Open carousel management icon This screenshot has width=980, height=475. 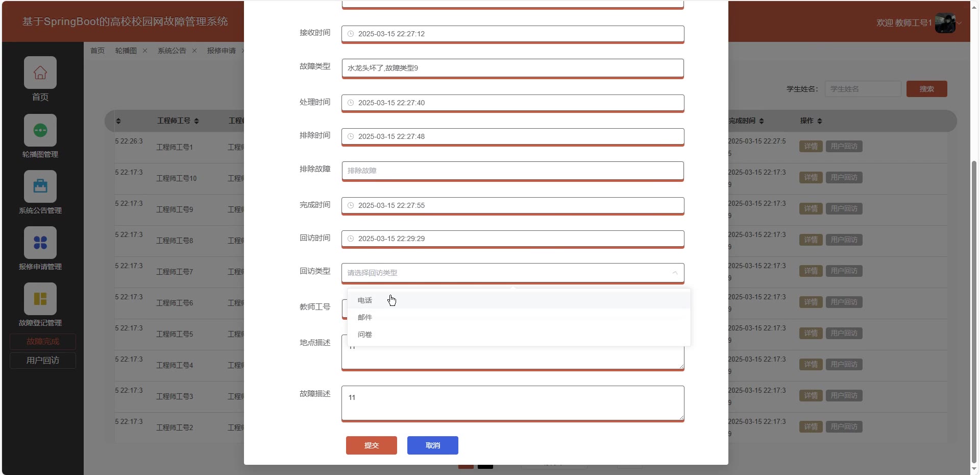click(40, 130)
